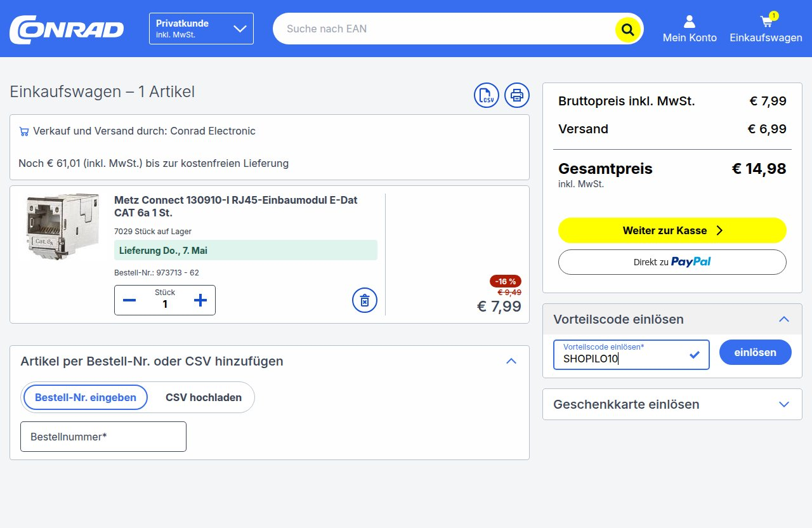
Task: Click '7029 Stück auf Lager' text
Action: click(153, 232)
